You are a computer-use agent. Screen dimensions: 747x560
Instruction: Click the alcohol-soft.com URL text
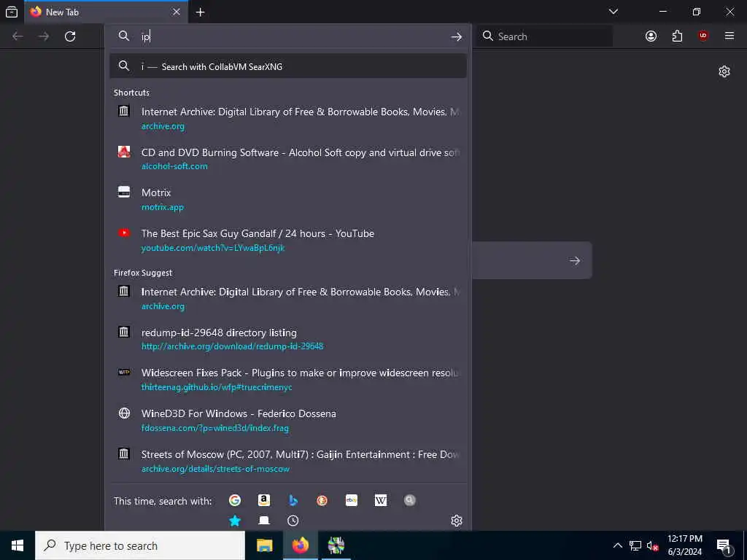174,166
